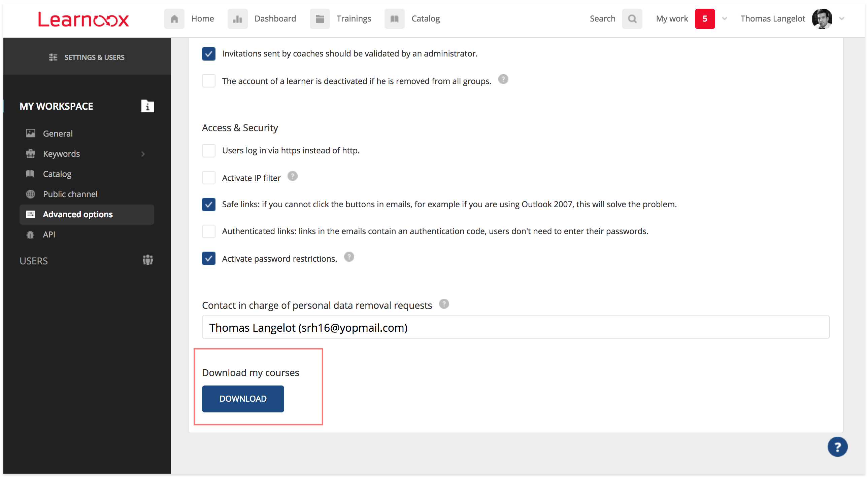Click the data removal contact input field
Screen dimensions: 868x477
coord(515,327)
